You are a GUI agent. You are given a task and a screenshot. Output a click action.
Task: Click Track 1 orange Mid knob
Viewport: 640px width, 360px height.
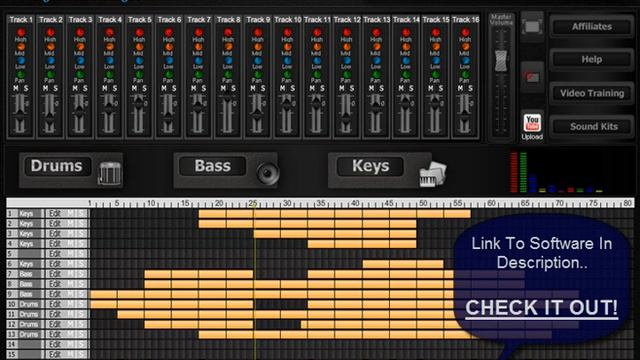(x=20, y=47)
